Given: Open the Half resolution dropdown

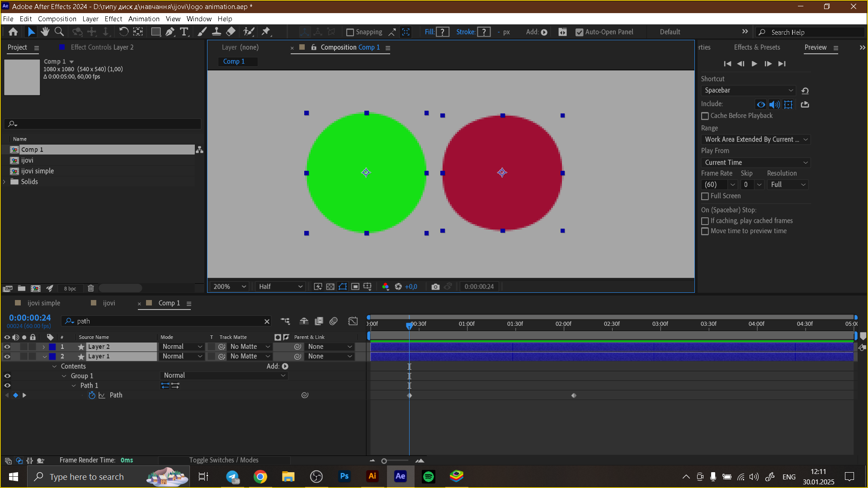Looking at the screenshot, I should point(280,286).
